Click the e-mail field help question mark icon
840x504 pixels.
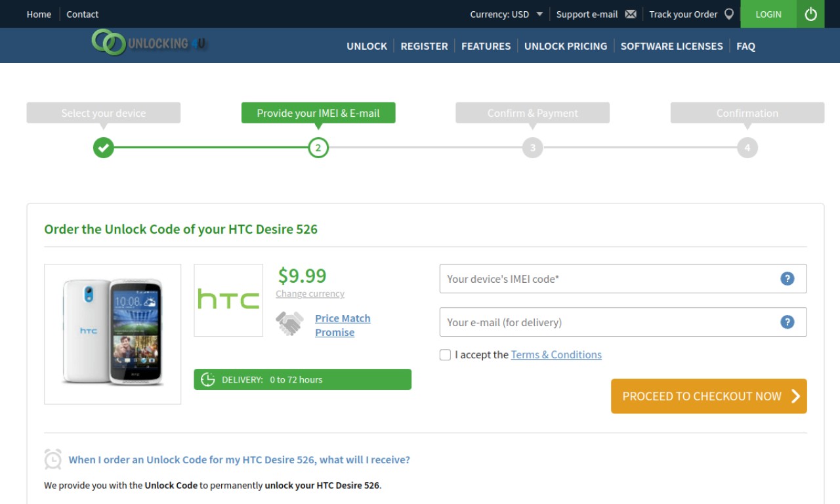[x=787, y=322]
